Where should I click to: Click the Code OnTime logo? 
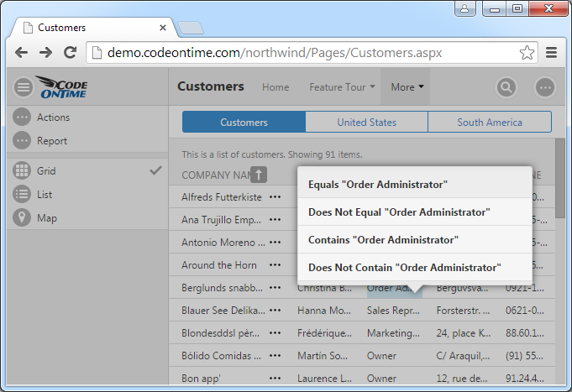(62, 87)
